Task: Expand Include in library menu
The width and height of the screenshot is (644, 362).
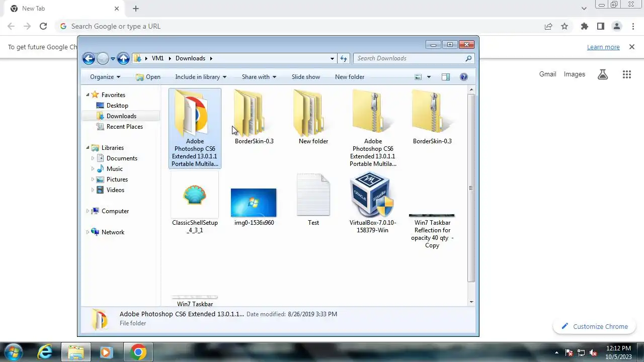Action: pyautogui.click(x=201, y=77)
